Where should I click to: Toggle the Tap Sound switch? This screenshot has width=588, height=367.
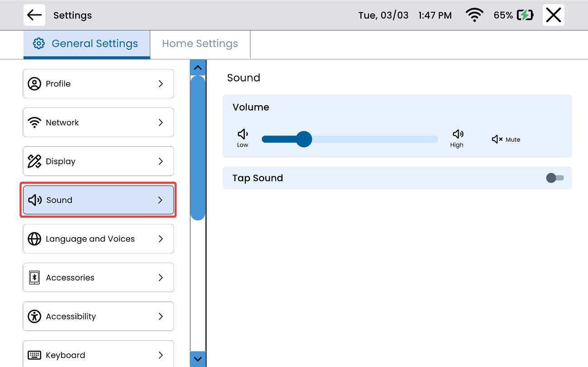pos(555,178)
